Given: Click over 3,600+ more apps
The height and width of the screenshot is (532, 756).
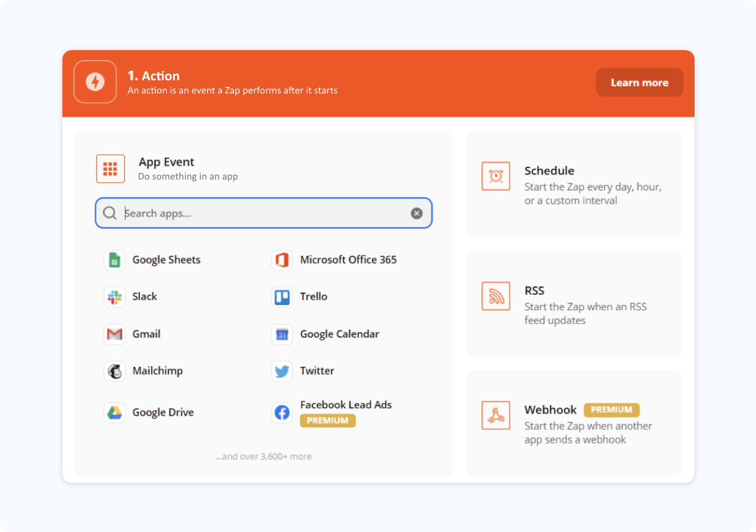Looking at the screenshot, I should click(x=263, y=456).
